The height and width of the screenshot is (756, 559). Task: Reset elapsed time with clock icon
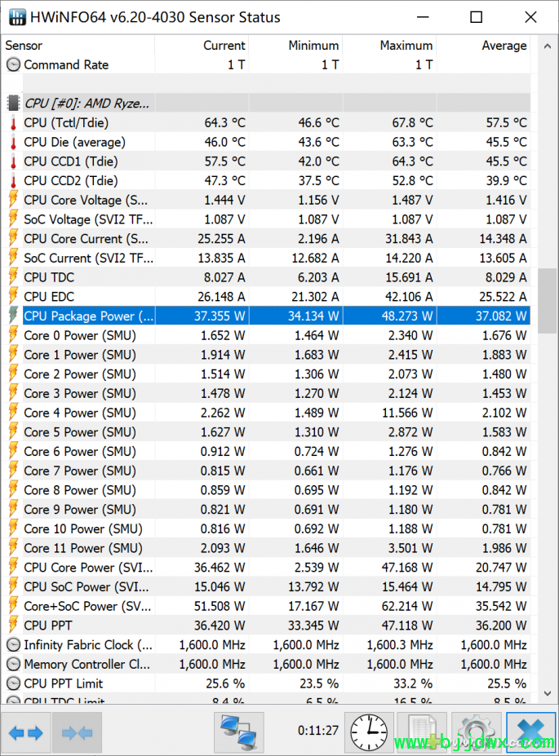369,732
